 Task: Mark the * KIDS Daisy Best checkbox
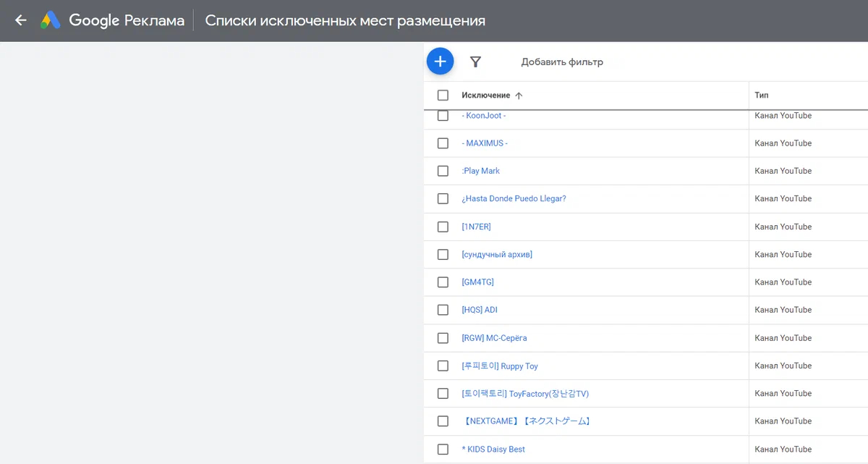pos(443,450)
